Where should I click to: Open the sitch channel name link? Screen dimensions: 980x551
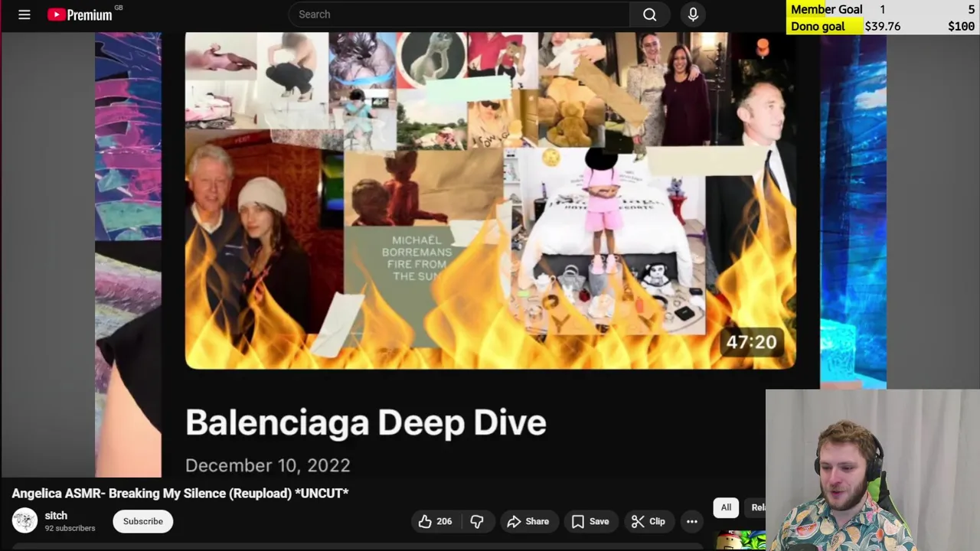pyautogui.click(x=56, y=516)
